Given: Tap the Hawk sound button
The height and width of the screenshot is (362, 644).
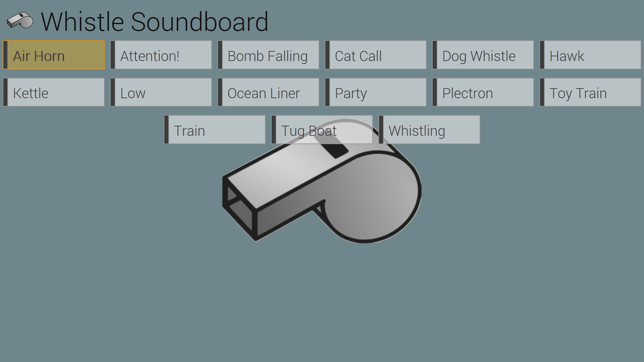Looking at the screenshot, I should [x=590, y=55].
